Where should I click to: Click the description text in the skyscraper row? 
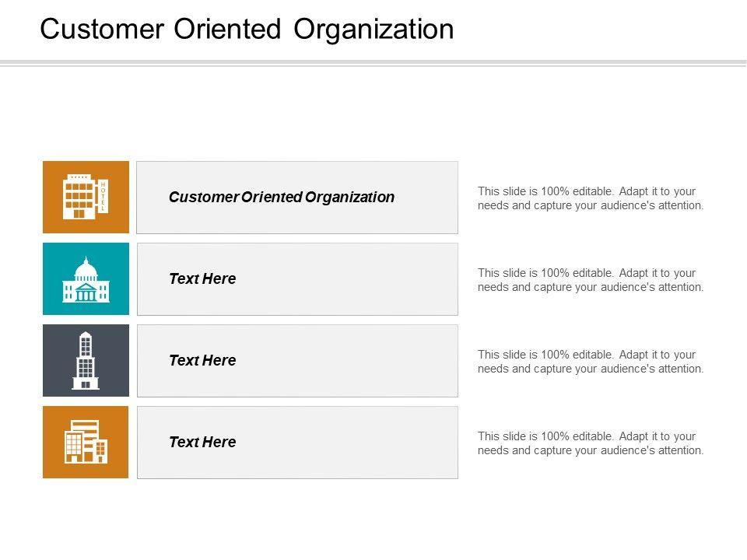(x=591, y=362)
